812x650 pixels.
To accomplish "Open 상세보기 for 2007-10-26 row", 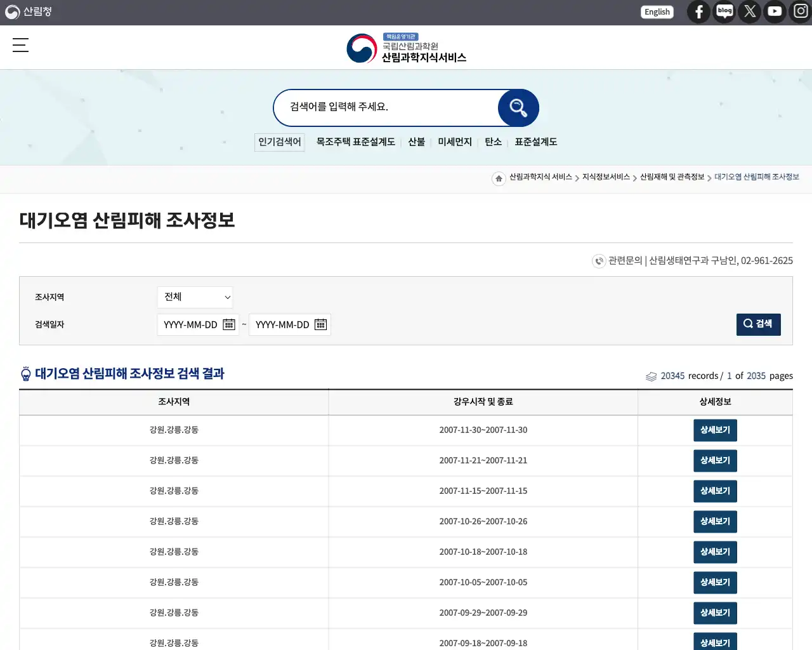I will [715, 522].
